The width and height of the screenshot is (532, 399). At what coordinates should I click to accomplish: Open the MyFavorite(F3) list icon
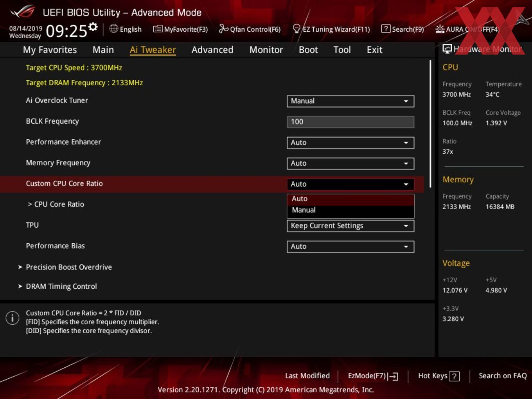(x=157, y=29)
